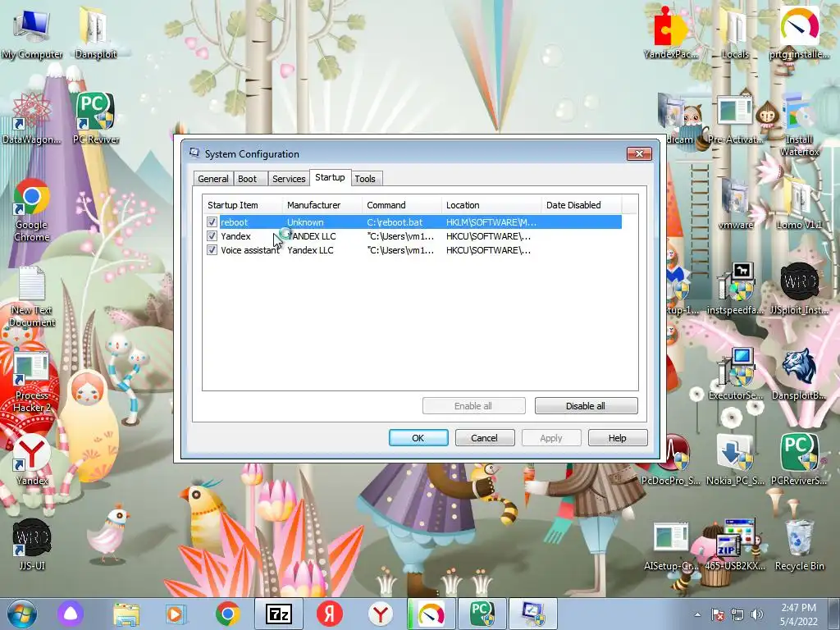This screenshot has width=840, height=630.
Task: Open vmware folder icon on desktop
Action: click(735, 203)
